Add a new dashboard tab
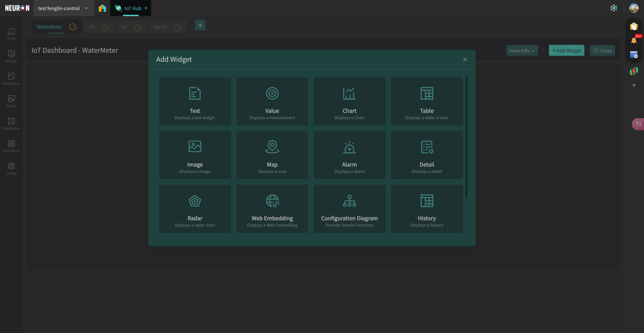 tap(200, 25)
